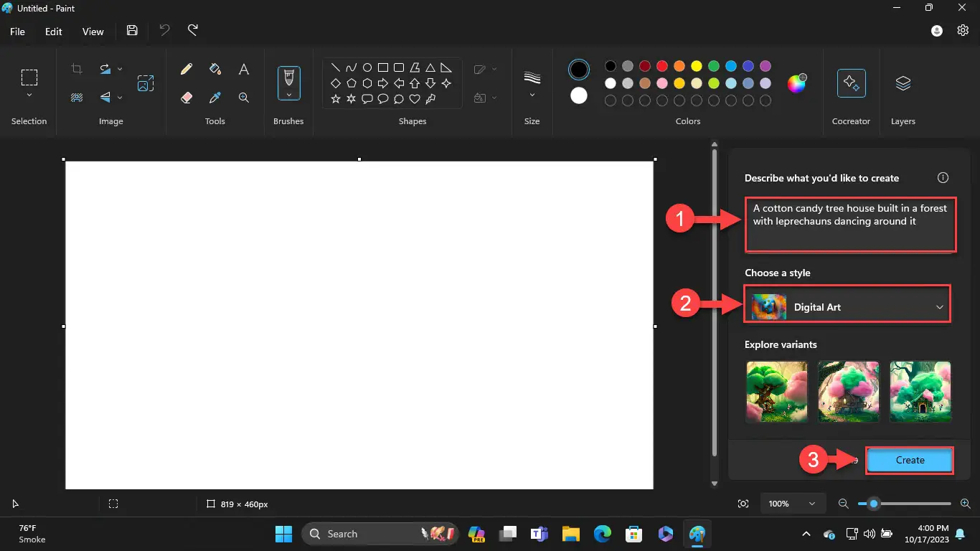The width and height of the screenshot is (980, 551).
Task: Click the image description text box
Action: [x=851, y=225]
